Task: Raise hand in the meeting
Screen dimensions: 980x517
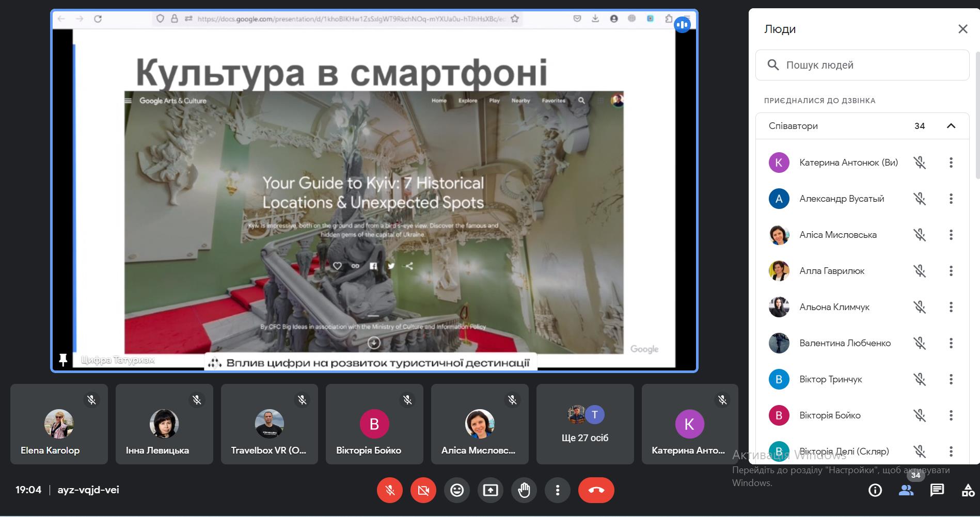Action: click(524, 490)
